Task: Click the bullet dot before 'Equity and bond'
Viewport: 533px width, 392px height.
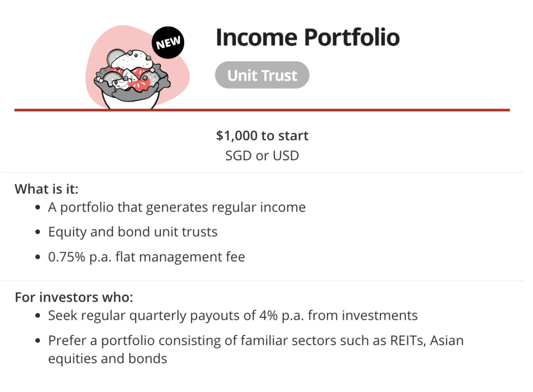Action: pyautogui.click(x=38, y=232)
